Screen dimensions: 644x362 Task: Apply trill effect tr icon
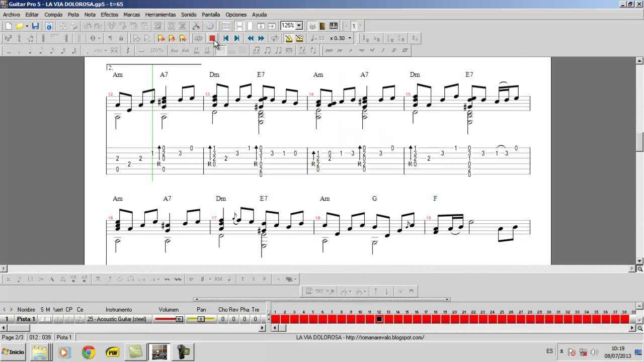click(191, 279)
